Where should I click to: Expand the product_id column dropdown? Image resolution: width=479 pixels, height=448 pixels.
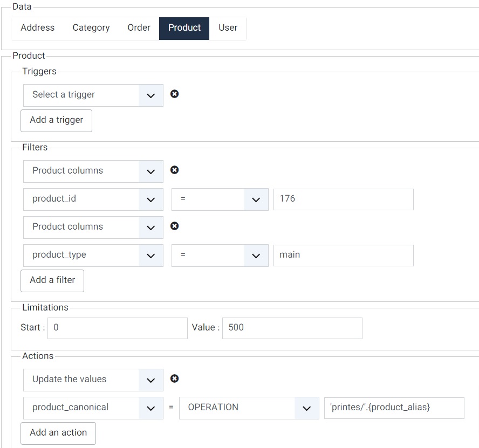93,199
